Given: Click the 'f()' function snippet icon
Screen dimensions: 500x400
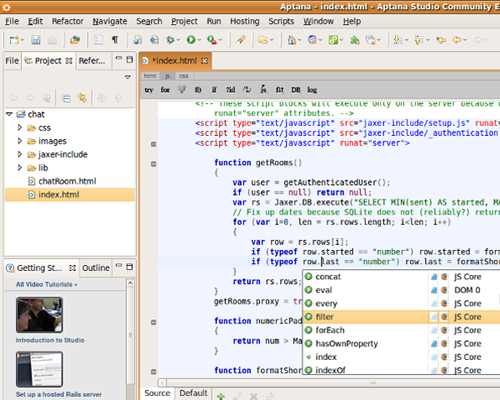Looking at the screenshot, I should [x=198, y=90].
